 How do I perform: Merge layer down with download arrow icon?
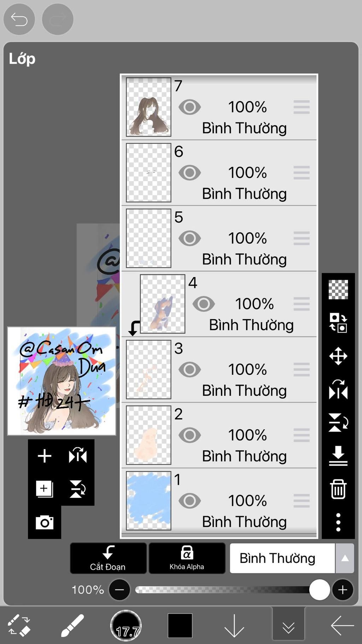coord(338,456)
